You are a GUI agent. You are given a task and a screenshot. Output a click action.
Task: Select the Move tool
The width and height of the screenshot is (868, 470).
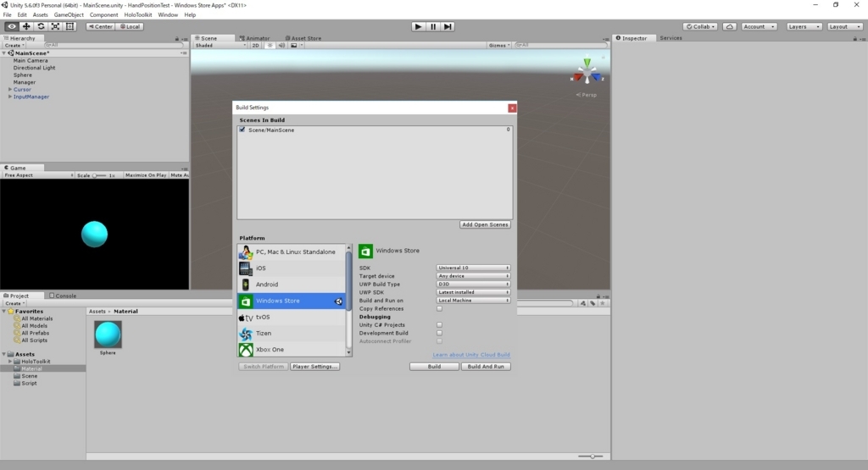pyautogui.click(x=26, y=26)
